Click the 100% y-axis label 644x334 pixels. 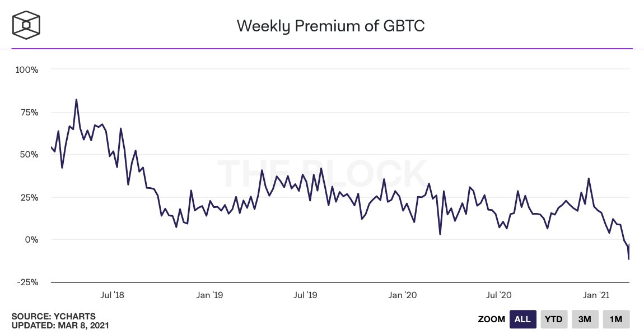(27, 70)
